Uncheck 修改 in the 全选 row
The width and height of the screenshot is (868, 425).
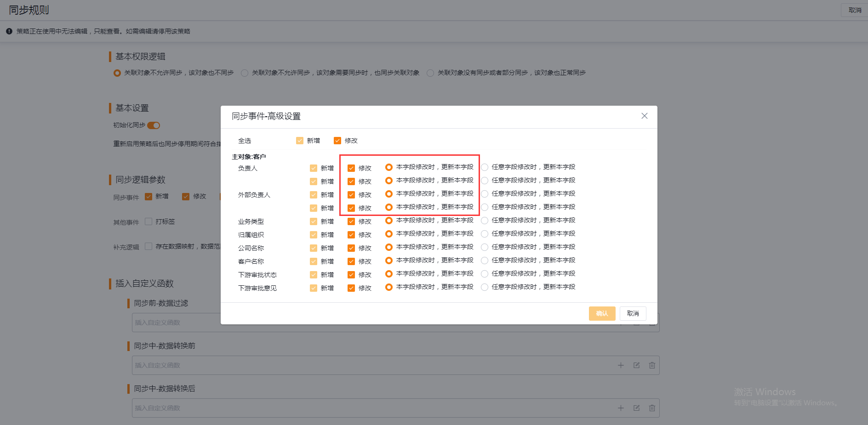click(x=337, y=140)
